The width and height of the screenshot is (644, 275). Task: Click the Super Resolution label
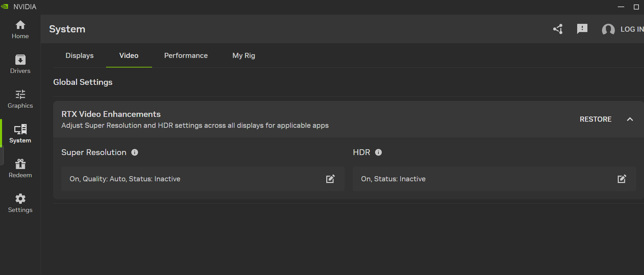pyautogui.click(x=94, y=152)
